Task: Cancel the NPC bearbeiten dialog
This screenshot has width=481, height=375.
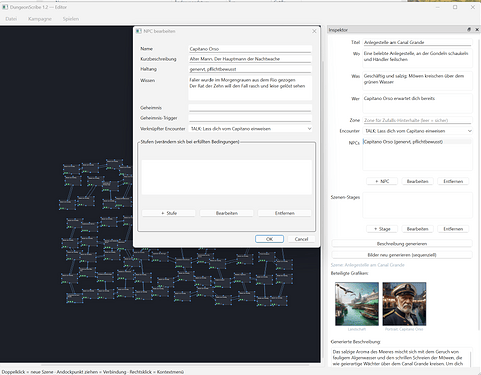Action: click(301, 239)
